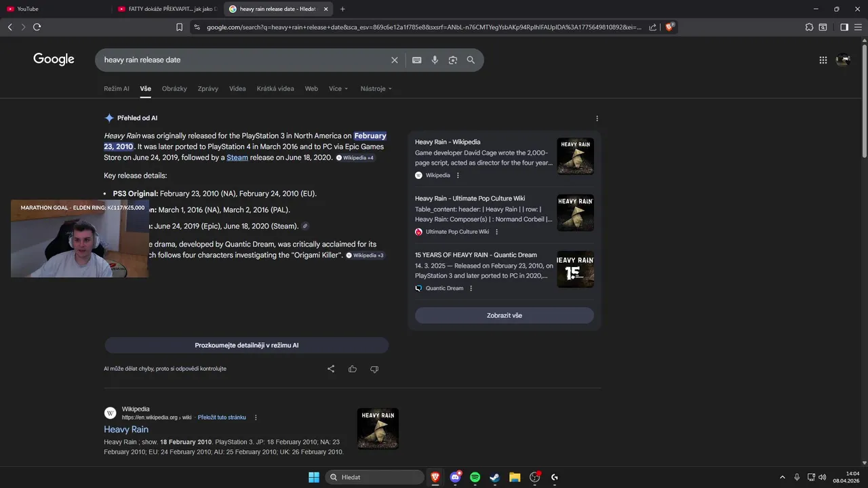This screenshot has height=488, width=868.
Task: Open AI overview three-dot options menu
Action: pyautogui.click(x=597, y=118)
